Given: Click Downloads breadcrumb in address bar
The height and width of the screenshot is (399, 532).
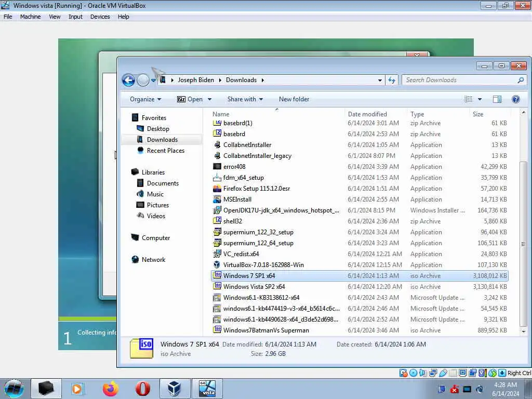Looking at the screenshot, I should click(241, 80).
